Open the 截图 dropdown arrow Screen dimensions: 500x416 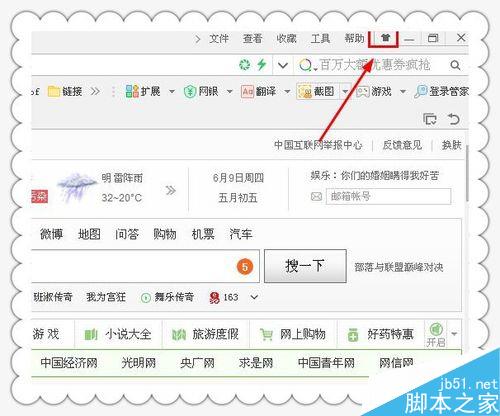(345, 91)
